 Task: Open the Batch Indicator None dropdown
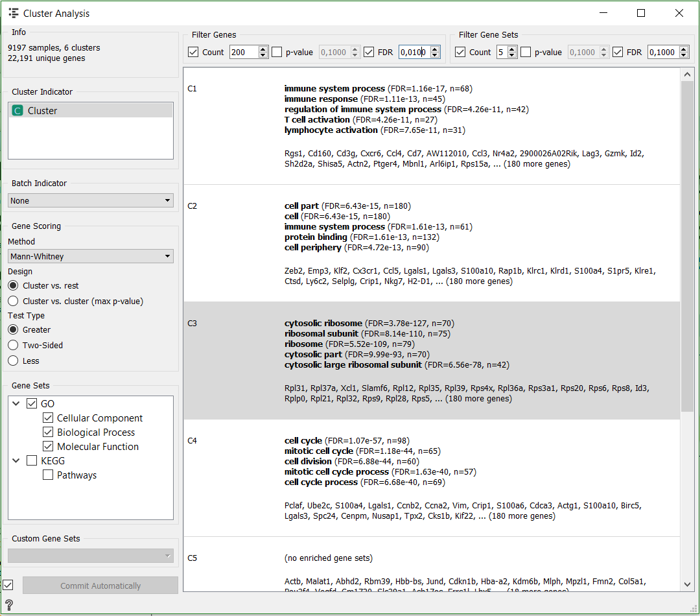tap(91, 200)
